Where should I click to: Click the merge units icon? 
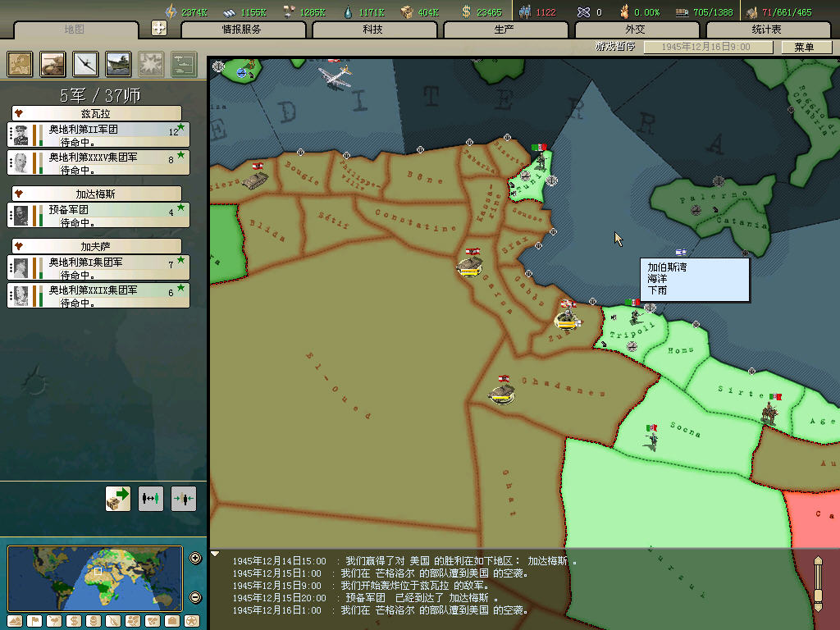pyautogui.click(x=183, y=498)
